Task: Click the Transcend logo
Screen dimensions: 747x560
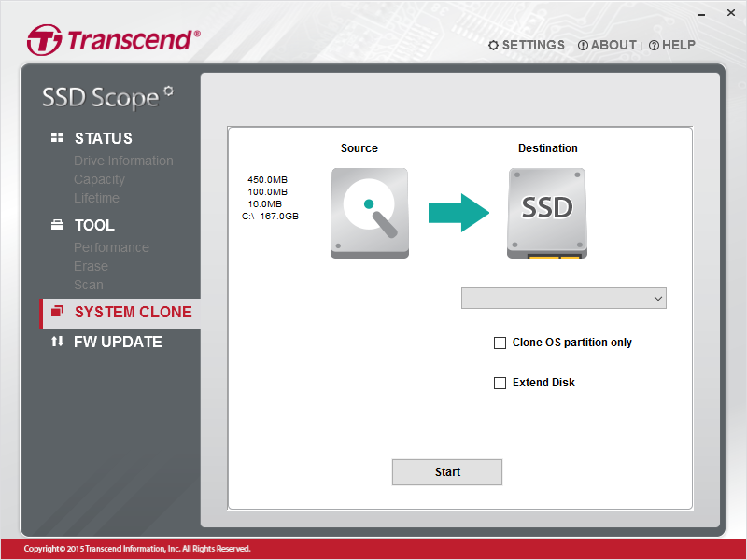Action: pyautogui.click(x=113, y=40)
